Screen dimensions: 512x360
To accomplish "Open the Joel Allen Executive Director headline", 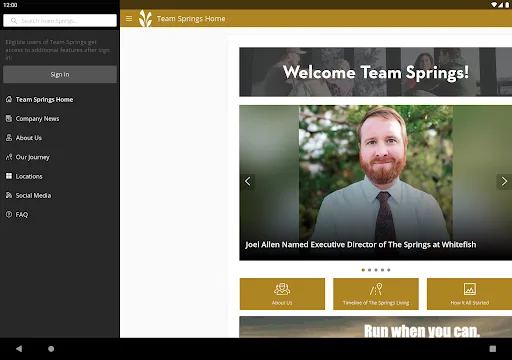I will pyautogui.click(x=361, y=245).
